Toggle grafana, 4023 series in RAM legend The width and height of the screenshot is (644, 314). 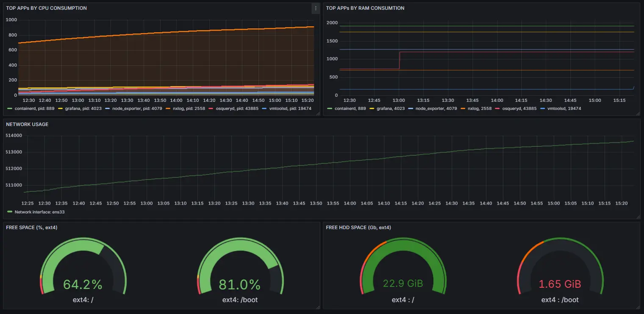click(x=388, y=109)
